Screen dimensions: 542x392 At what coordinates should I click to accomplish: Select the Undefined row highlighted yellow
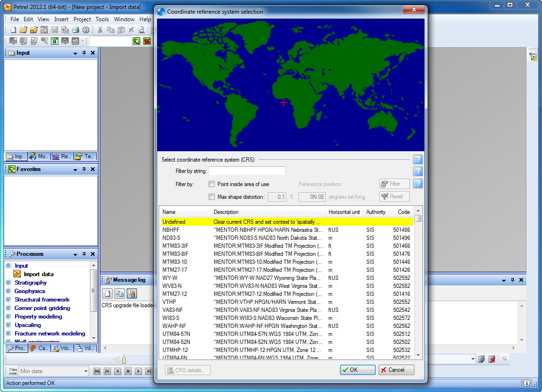286,222
